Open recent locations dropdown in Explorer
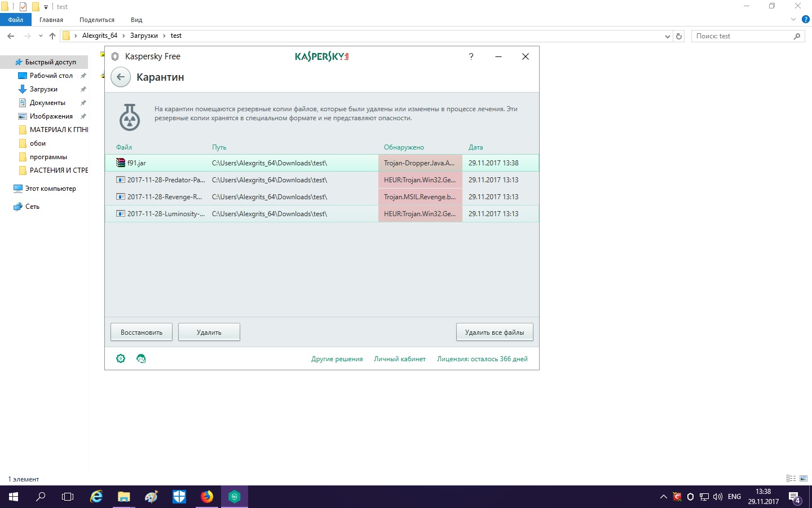Viewport: 812px width, 508px height. (41, 36)
